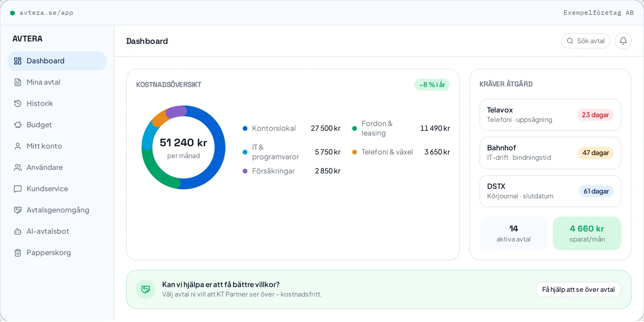Click the Papperskorg trash can icon
This screenshot has width=644, height=322.
pyautogui.click(x=18, y=253)
